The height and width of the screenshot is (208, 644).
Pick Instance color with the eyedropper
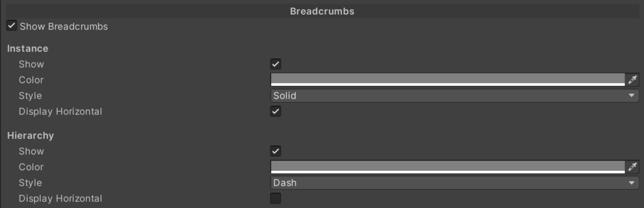pyautogui.click(x=632, y=80)
